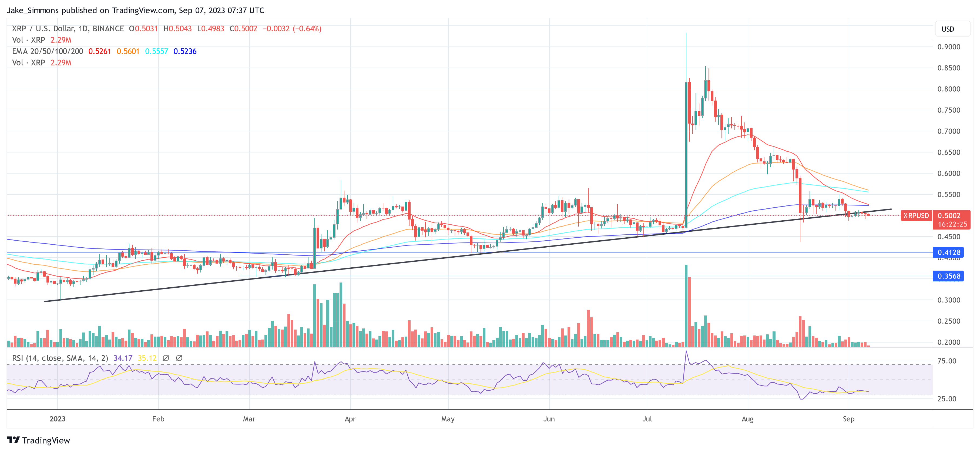Image resolution: width=980 pixels, height=452 pixels.
Task: Select the 0.4128 horizontal line price label
Action: [x=948, y=252]
